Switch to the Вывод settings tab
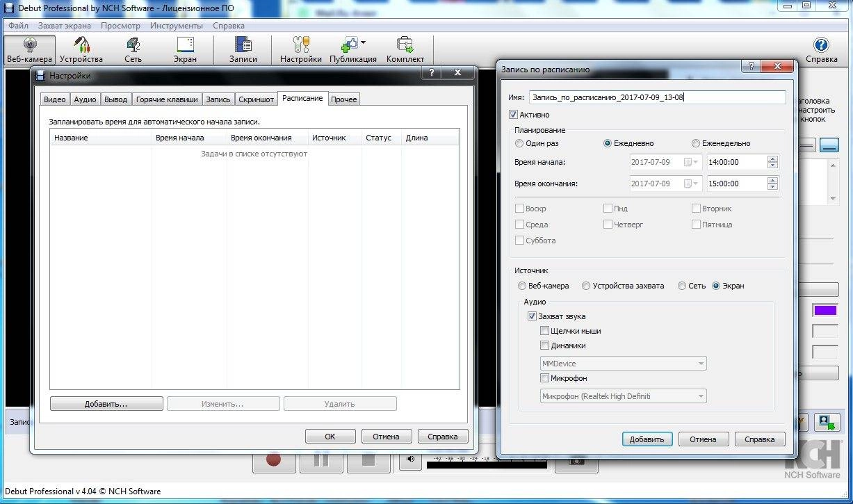853x504 pixels. coord(115,99)
